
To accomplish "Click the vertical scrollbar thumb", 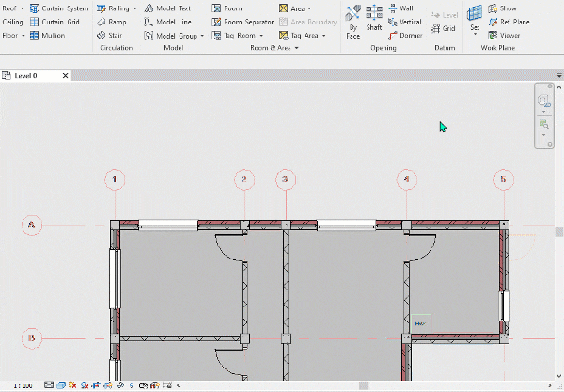I will (x=559, y=231).
